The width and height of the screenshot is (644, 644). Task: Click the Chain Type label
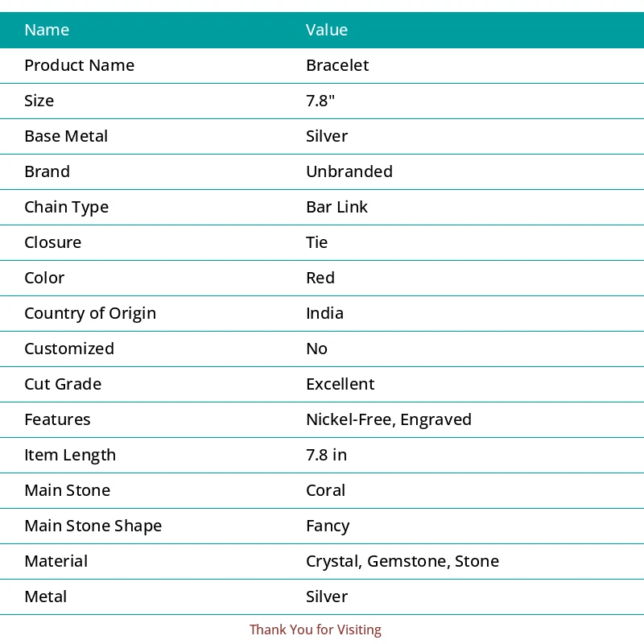point(66,207)
